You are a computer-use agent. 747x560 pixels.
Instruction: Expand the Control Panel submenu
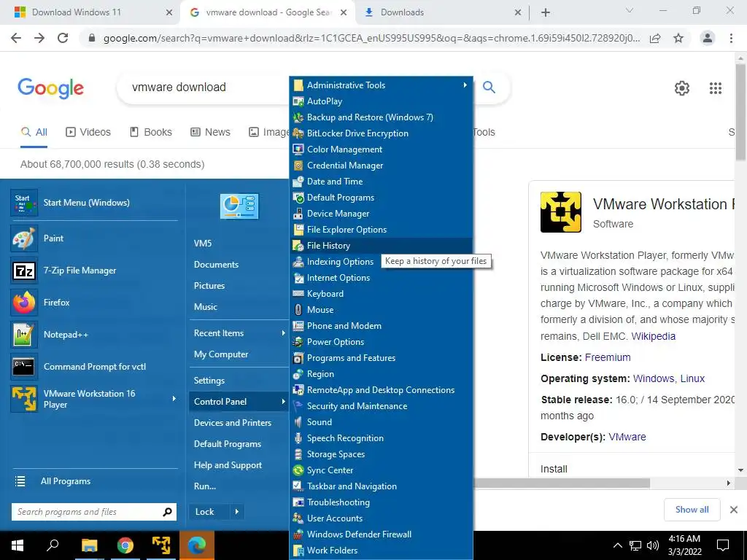239,402
